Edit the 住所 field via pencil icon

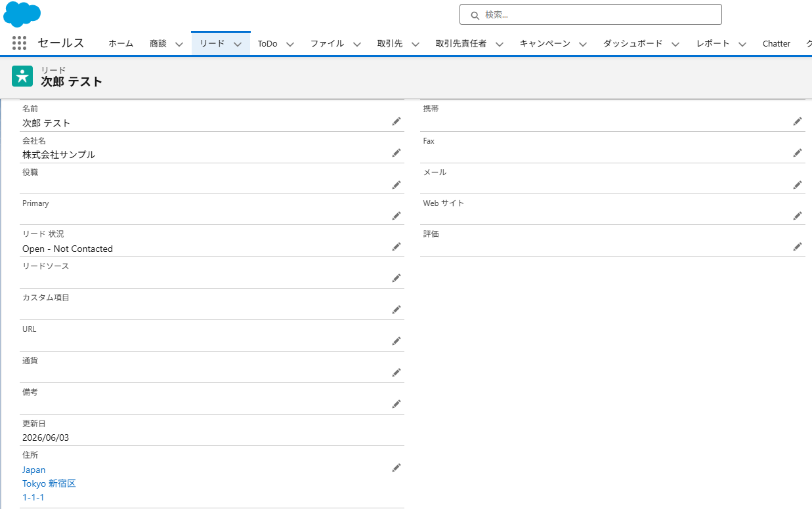[396, 468]
